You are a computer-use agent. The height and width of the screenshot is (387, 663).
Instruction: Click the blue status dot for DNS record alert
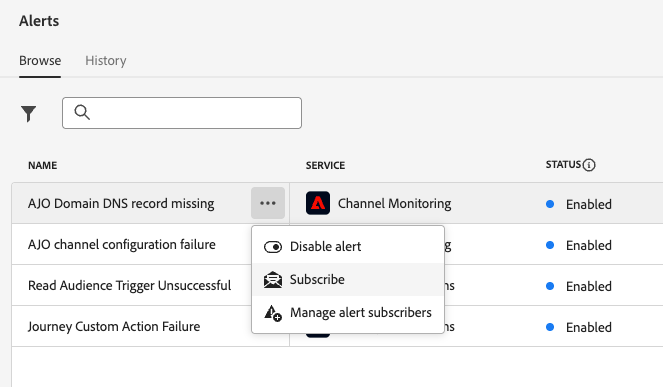[x=550, y=204]
